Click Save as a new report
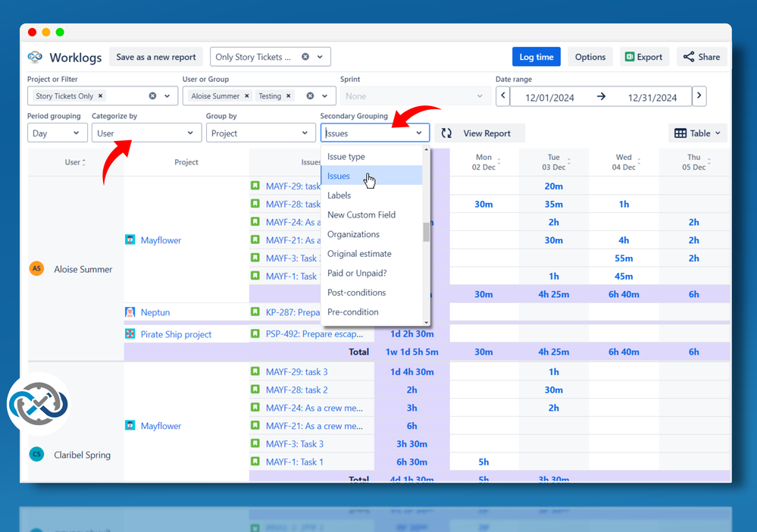 (x=156, y=57)
